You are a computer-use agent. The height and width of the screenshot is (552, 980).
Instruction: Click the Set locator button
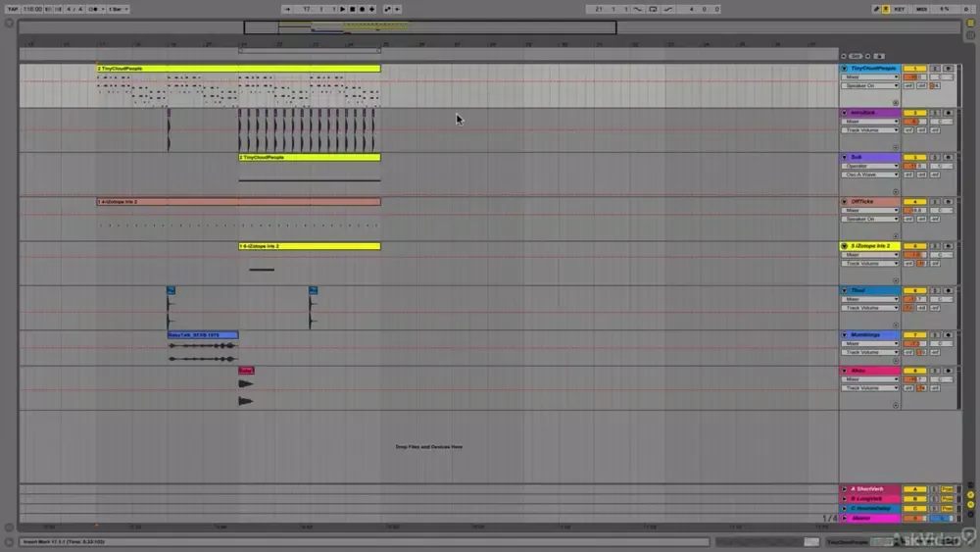tap(856, 56)
